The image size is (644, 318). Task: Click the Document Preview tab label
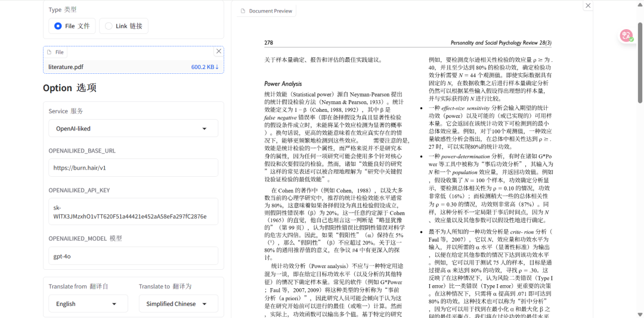click(x=270, y=11)
